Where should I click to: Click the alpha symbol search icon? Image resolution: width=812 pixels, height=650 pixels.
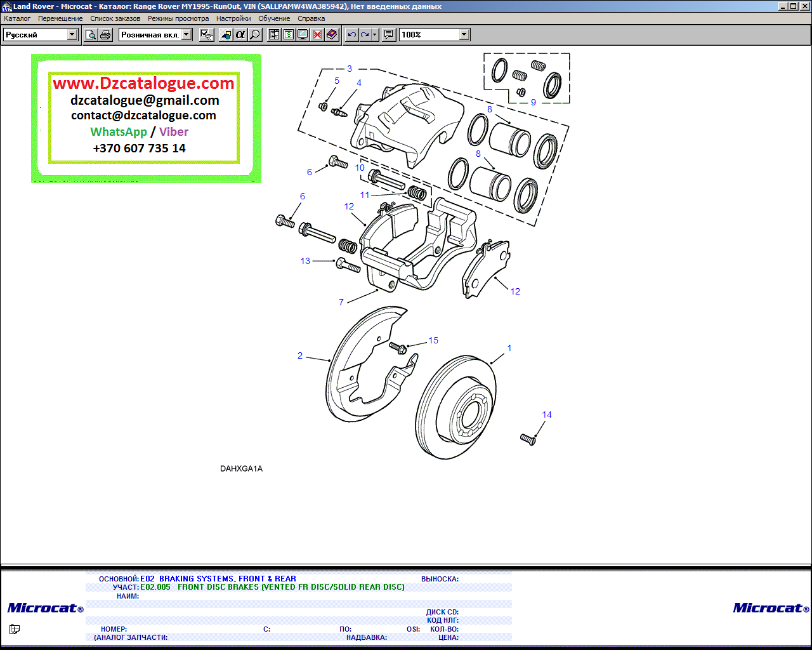(240, 35)
